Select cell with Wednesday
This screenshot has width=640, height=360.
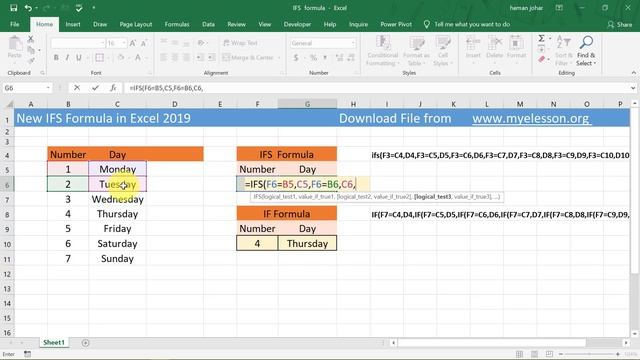pos(118,199)
